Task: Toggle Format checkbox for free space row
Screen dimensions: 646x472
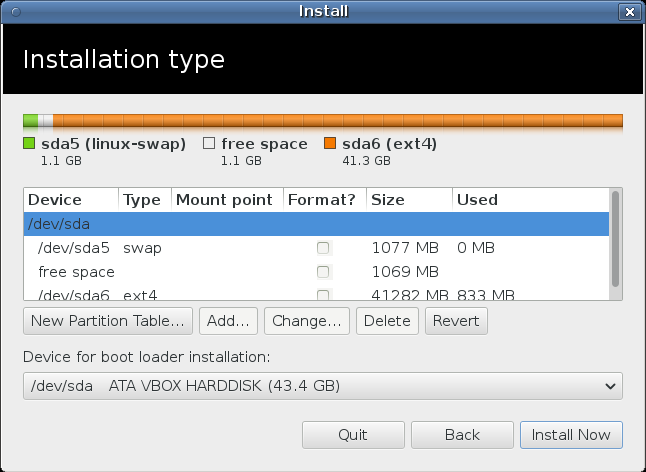Action: tap(323, 271)
